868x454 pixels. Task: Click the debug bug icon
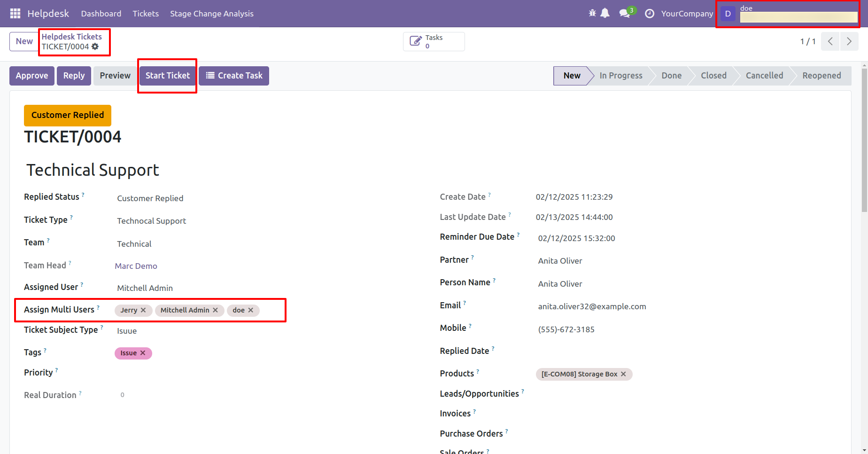point(592,13)
